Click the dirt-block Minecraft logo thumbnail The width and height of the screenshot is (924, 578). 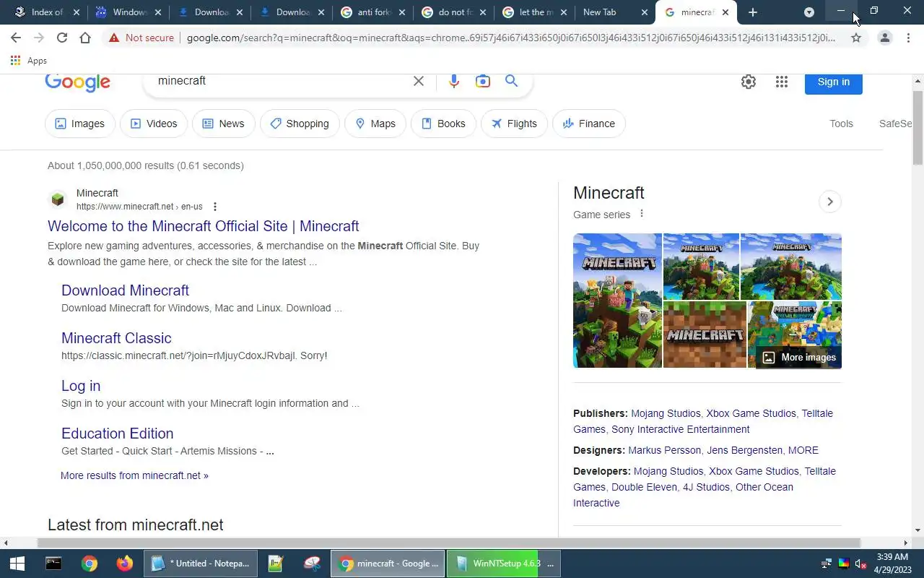pyautogui.click(x=705, y=335)
